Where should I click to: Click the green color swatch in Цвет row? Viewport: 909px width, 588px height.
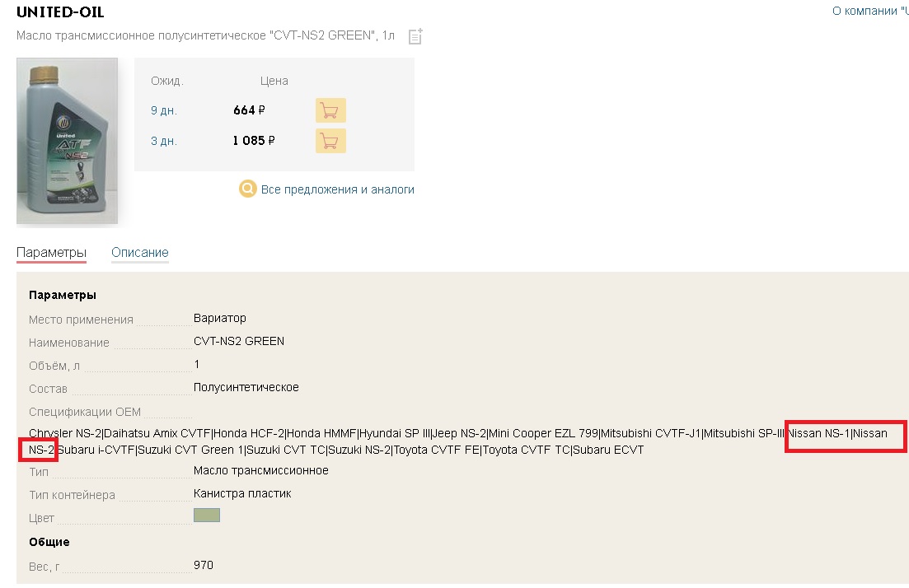[x=206, y=515]
